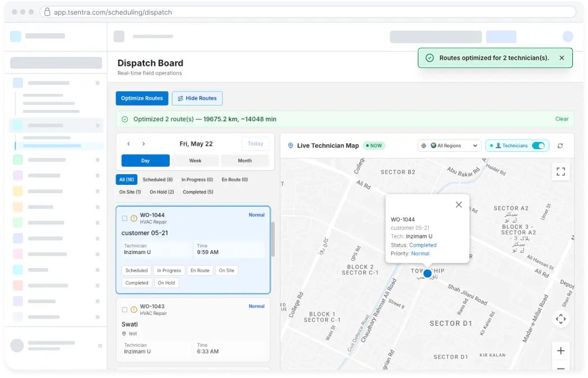Set WO-1044 status to In Progress
This screenshot has height=378, width=588.
pyautogui.click(x=169, y=270)
